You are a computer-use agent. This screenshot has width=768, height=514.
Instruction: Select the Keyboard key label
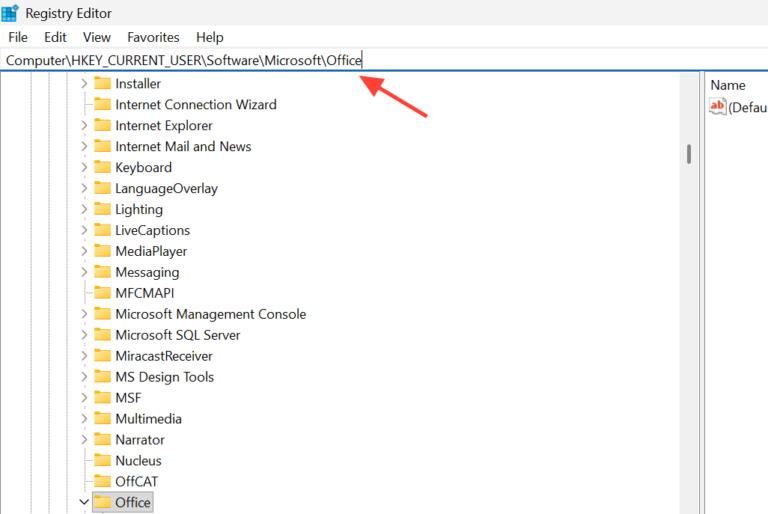[144, 168]
